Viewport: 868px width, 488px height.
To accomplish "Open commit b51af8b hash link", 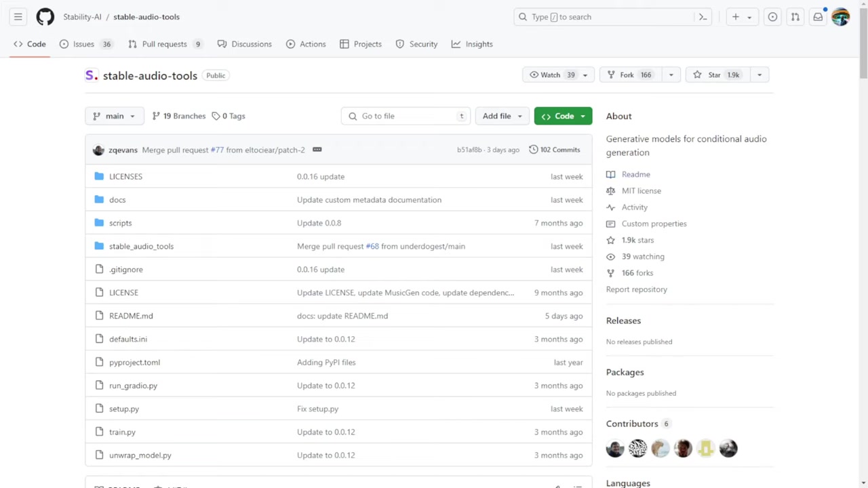I will pyautogui.click(x=469, y=150).
